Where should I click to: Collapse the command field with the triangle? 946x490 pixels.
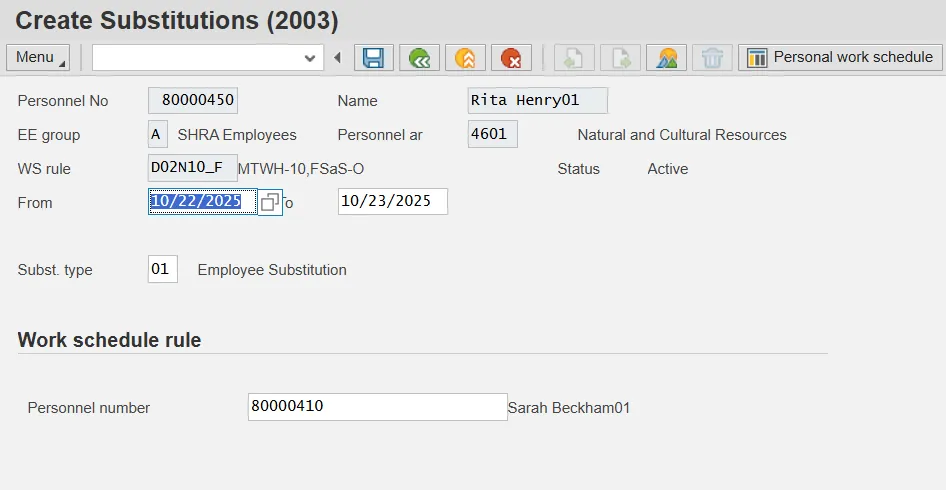point(338,58)
